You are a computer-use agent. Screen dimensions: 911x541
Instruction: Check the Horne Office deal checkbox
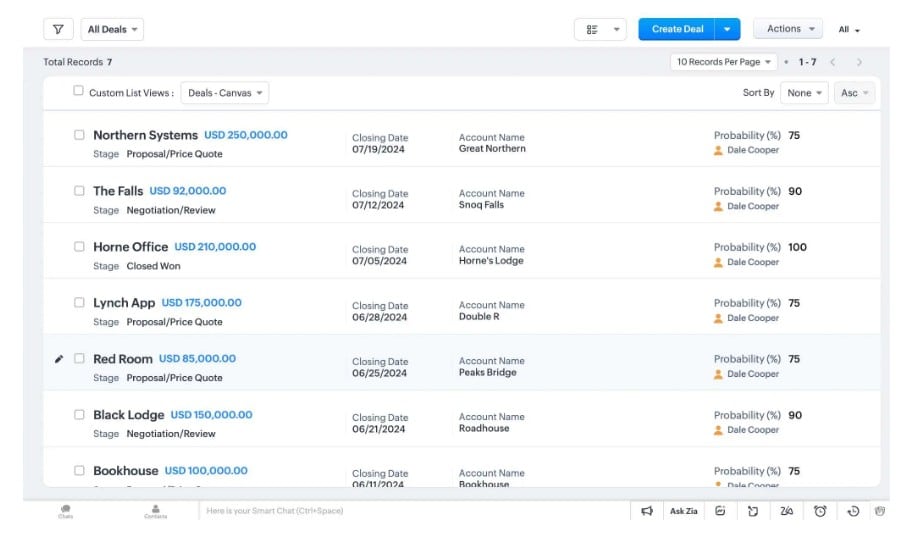pyautogui.click(x=79, y=246)
